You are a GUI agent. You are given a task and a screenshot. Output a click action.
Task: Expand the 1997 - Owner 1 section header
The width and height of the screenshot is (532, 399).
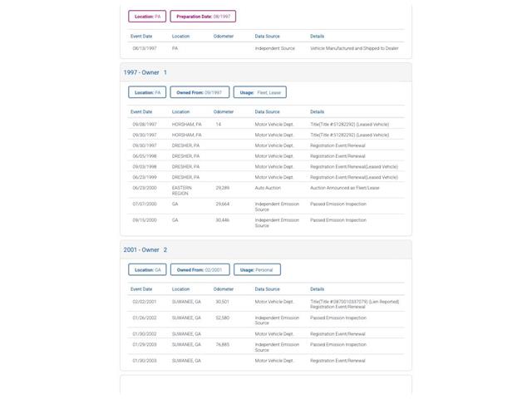pyautogui.click(x=266, y=72)
